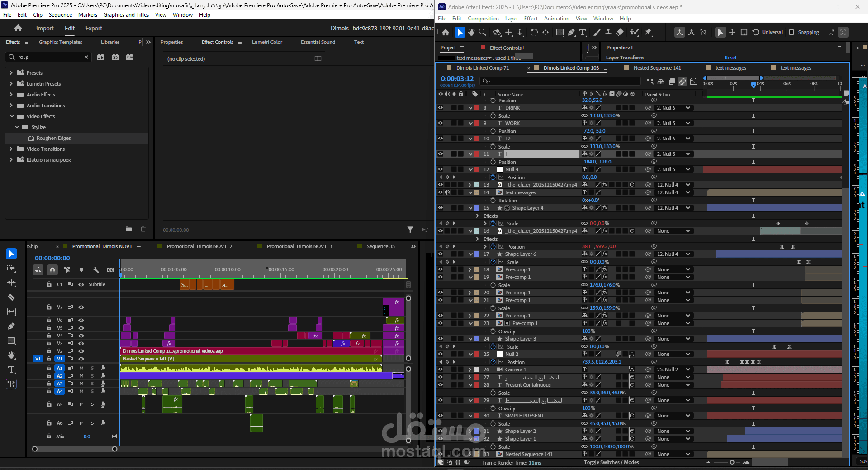The width and height of the screenshot is (868, 470).
Task: Toggle visibility of Camera 1 layer
Action: pyautogui.click(x=440, y=369)
